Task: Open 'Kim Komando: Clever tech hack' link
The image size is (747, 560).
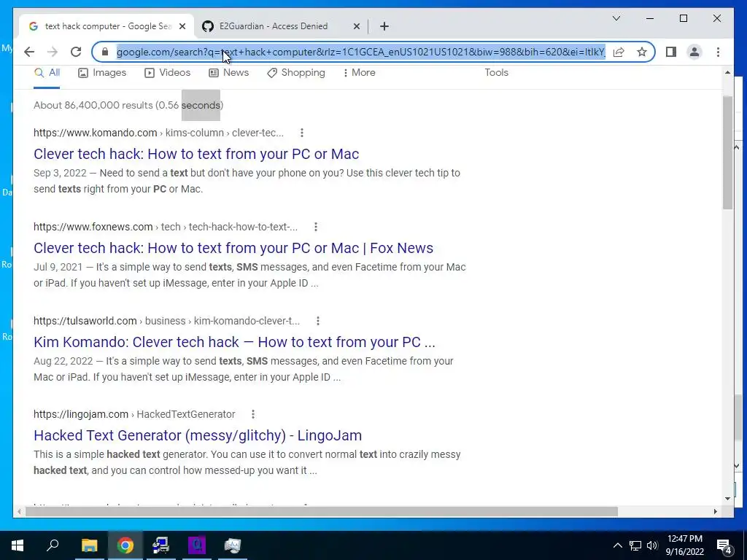Action: pos(234,342)
